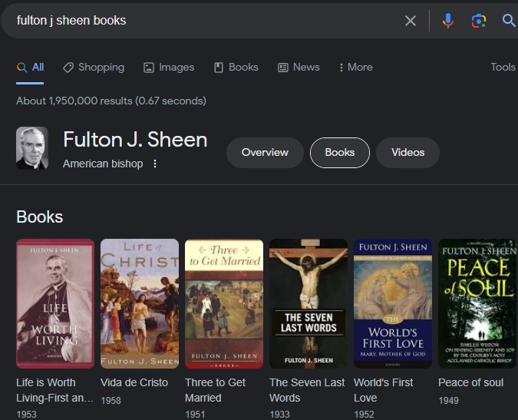Click the Images picture icon
This screenshot has height=420, width=518.
point(149,68)
